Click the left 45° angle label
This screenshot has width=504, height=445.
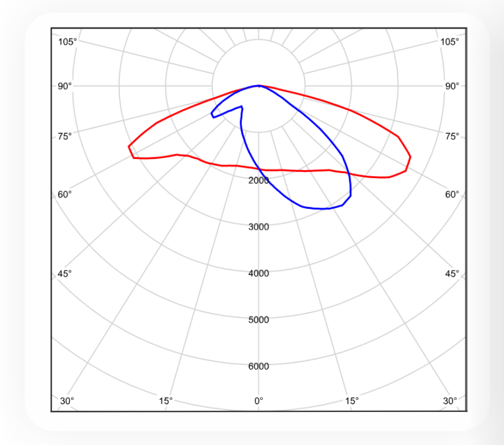coord(65,274)
